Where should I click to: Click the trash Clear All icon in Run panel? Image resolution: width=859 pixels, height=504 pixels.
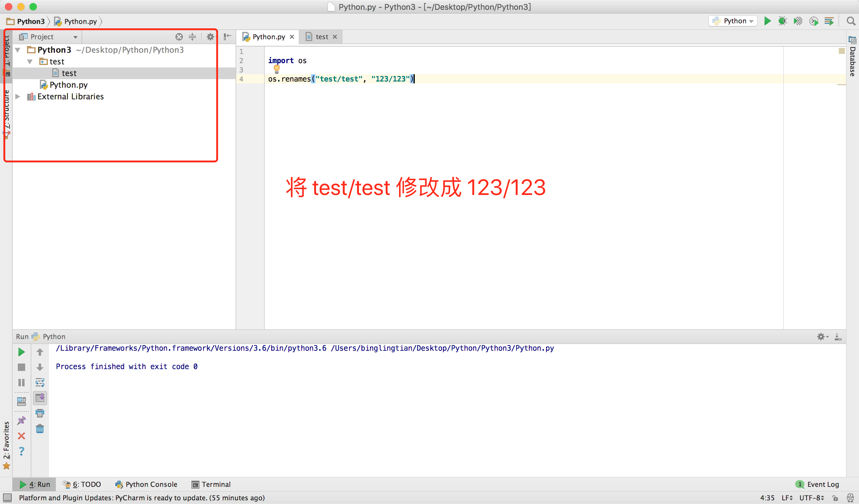(40, 428)
